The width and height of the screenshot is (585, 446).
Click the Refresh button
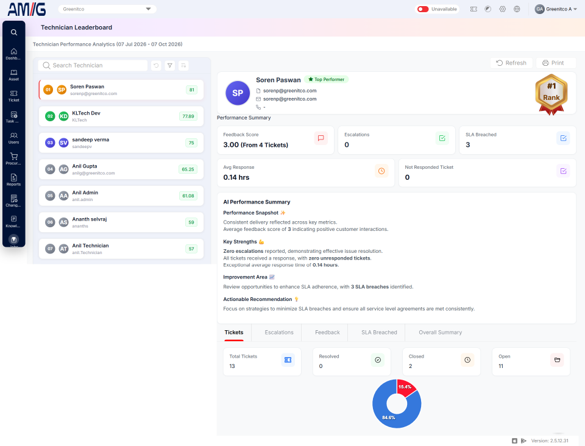pyautogui.click(x=511, y=63)
